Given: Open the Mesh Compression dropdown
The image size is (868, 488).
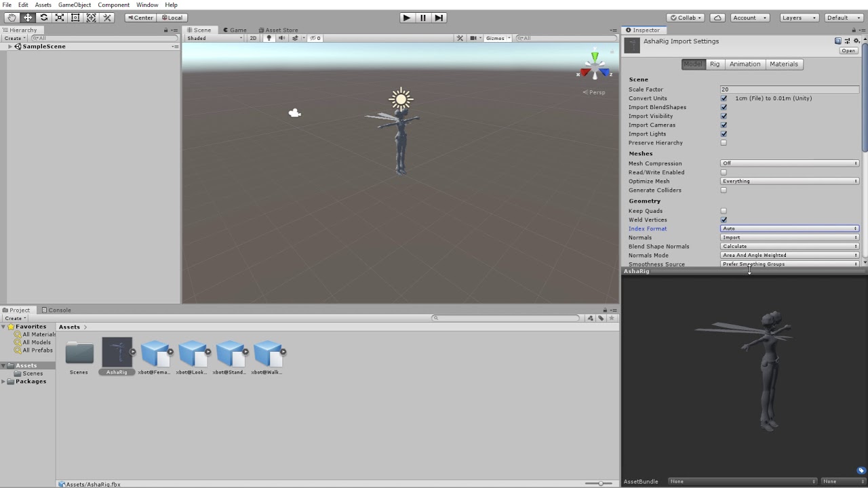Looking at the screenshot, I should [789, 163].
